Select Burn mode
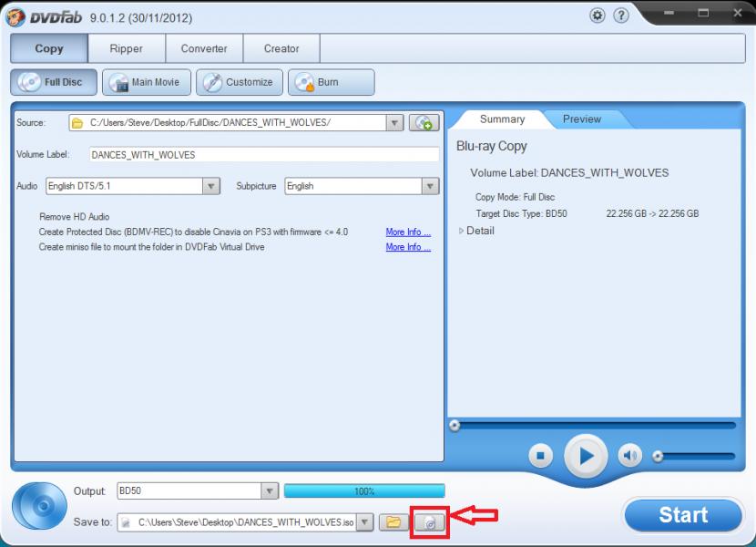 (332, 82)
